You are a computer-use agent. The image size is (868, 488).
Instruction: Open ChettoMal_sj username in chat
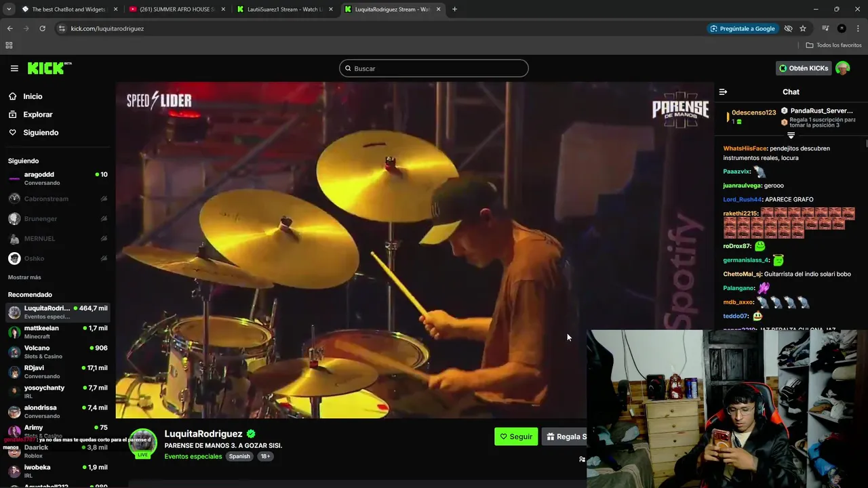coord(743,274)
